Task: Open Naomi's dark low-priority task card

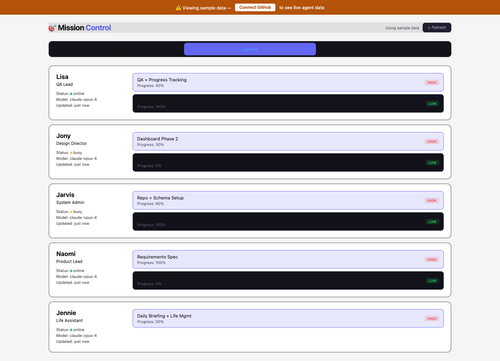Action: 288,280
